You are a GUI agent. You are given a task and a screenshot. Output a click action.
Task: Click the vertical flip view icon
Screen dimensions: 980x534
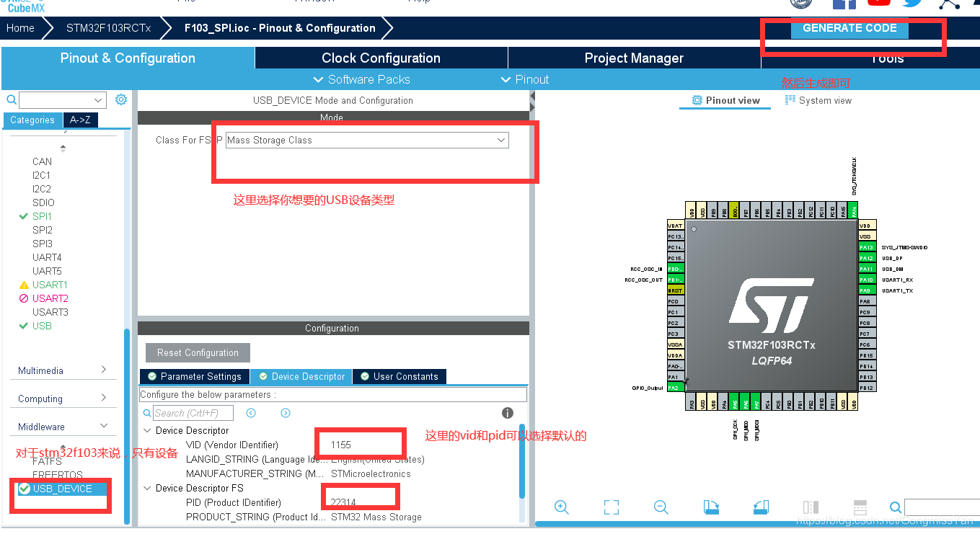click(x=811, y=507)
